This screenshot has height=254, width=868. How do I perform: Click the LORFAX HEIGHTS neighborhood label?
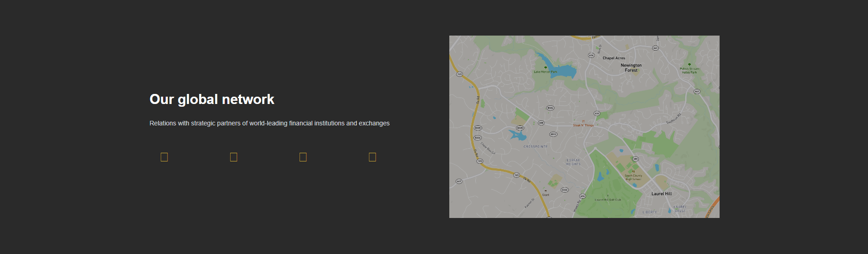[x=573, y=162]
